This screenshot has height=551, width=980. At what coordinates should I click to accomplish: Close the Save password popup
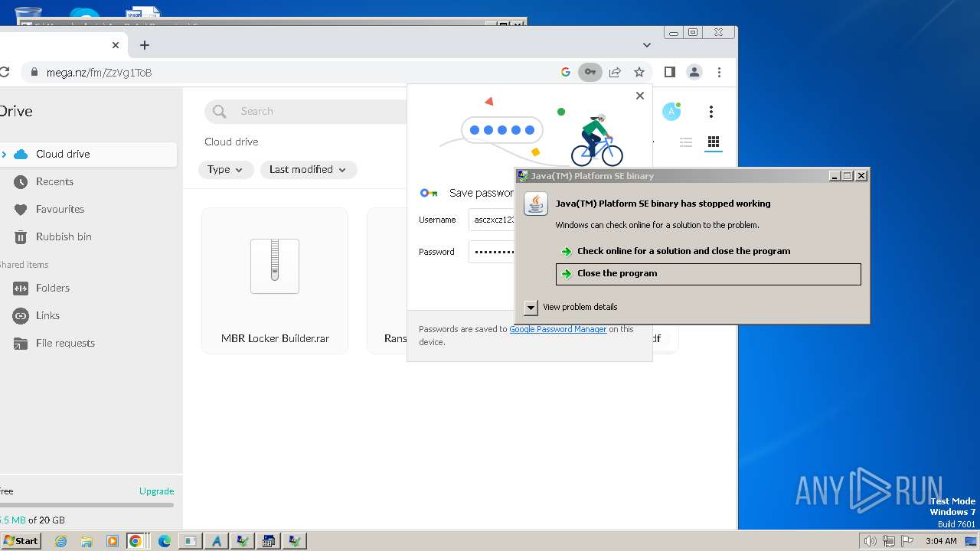coord(640,96)
